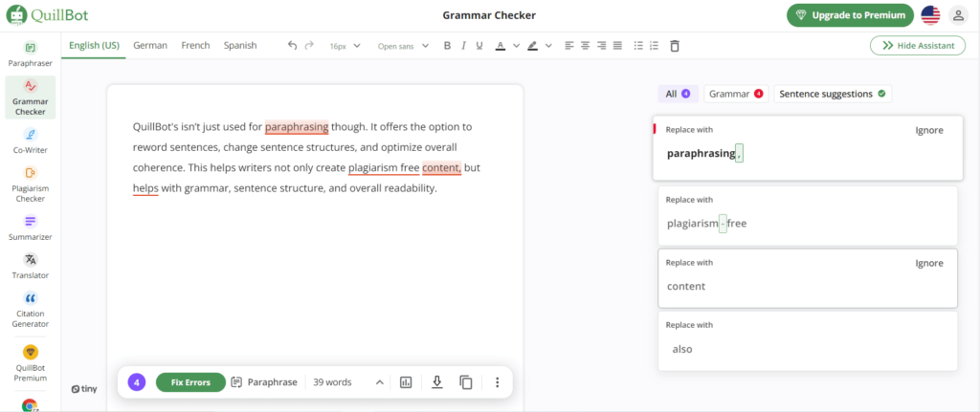Change language with the US flag icon

point(930,15)
